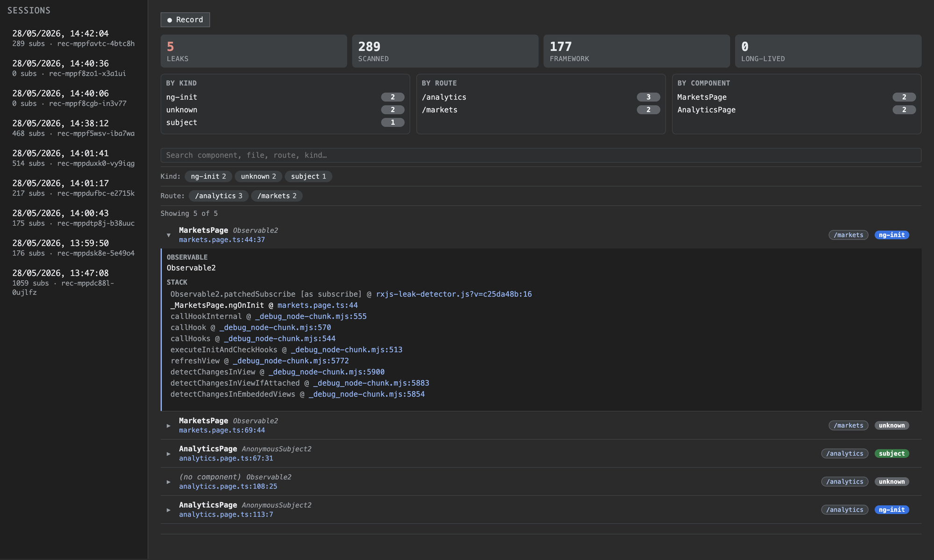Toggle the ng-init 2 kind filter chip
This screenshot has height=560, width=934.
[208, 177]
